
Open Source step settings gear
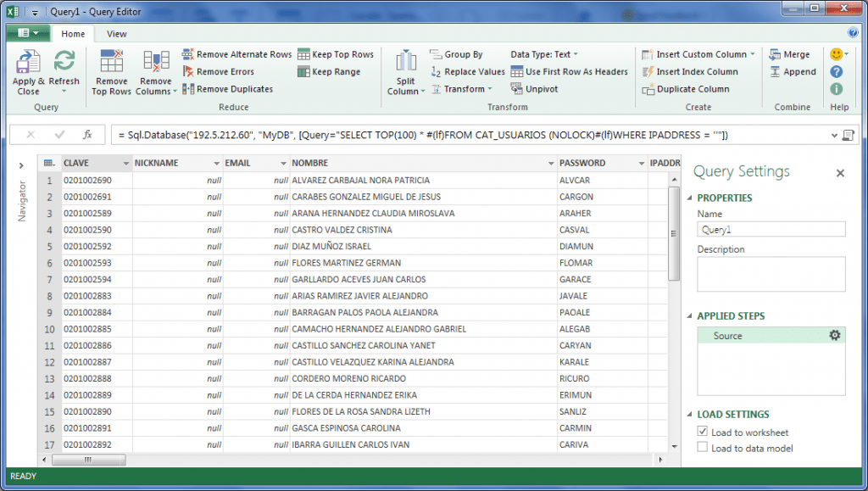[835, 335]
